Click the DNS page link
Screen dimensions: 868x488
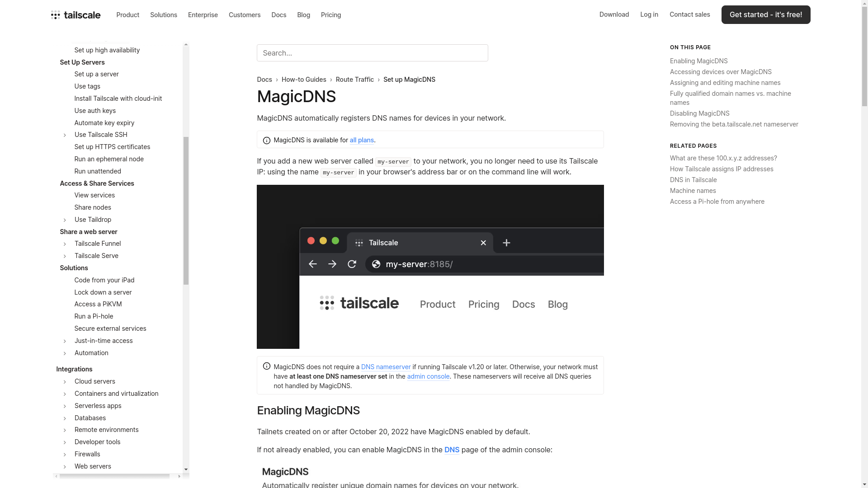click(452, 450)
